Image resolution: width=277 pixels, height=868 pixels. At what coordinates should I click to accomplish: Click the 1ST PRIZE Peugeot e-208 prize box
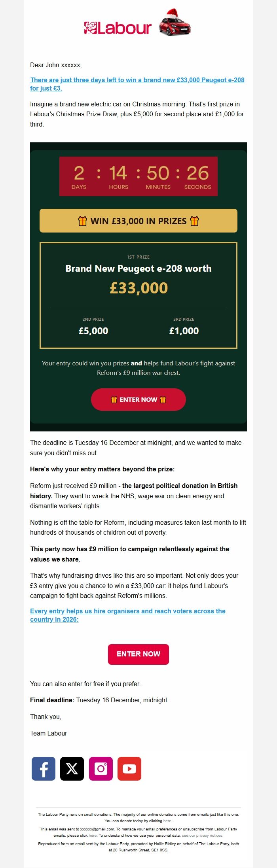138,274
